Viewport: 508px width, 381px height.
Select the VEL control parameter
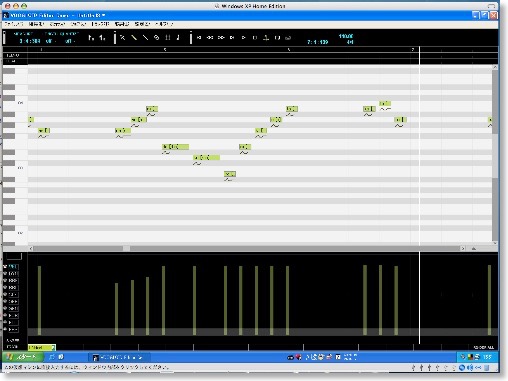[13, 267]
